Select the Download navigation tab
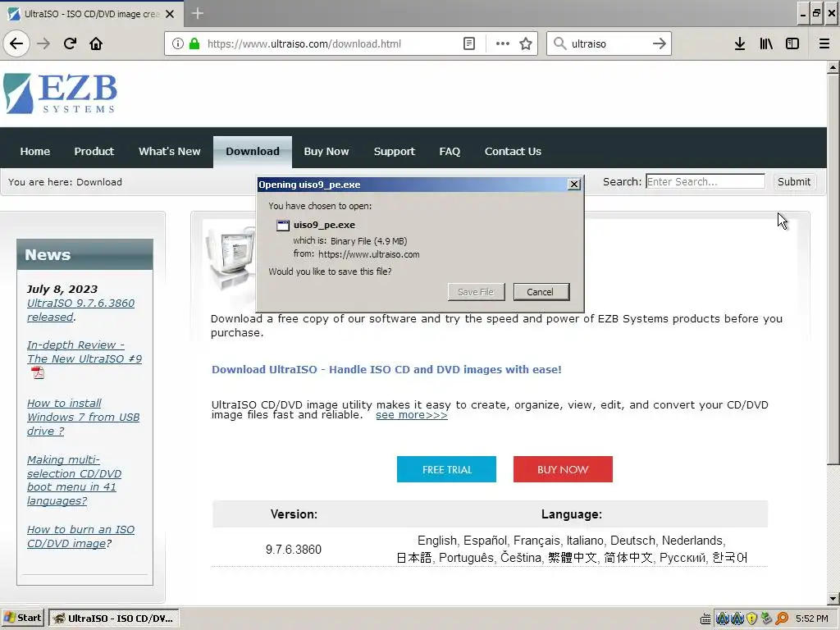The width and height of the screenshot is (840, 630). point(253,152)
